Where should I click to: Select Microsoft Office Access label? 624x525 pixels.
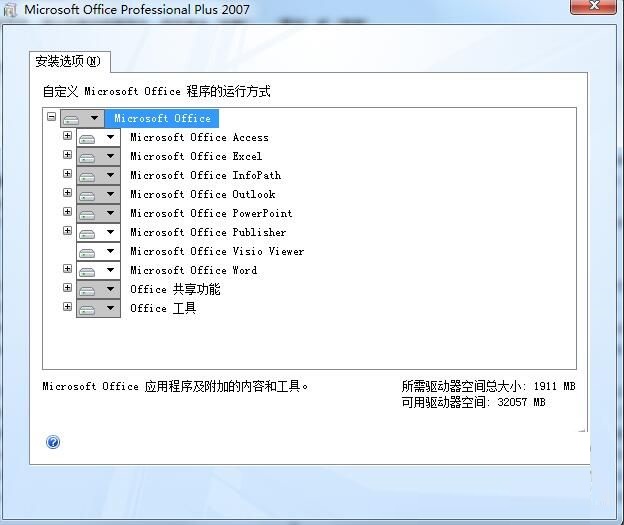(199, 137)
